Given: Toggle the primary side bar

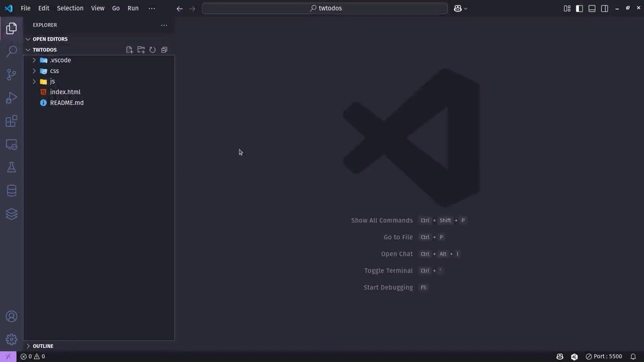Looking at the screenshot, I should [580, 9].
